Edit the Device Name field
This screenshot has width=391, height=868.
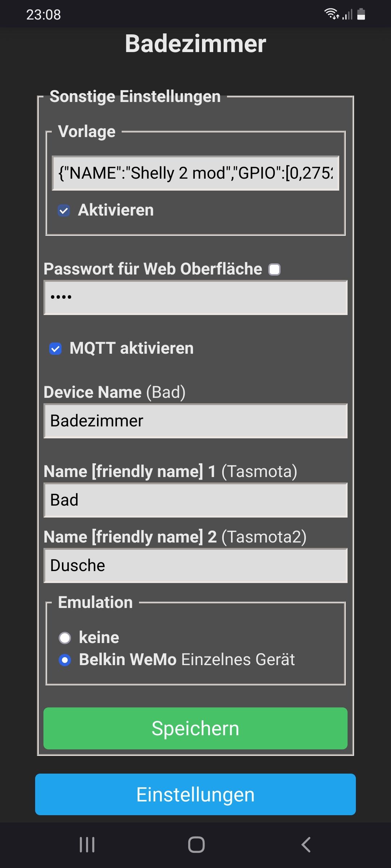click(x=195, y=421)
